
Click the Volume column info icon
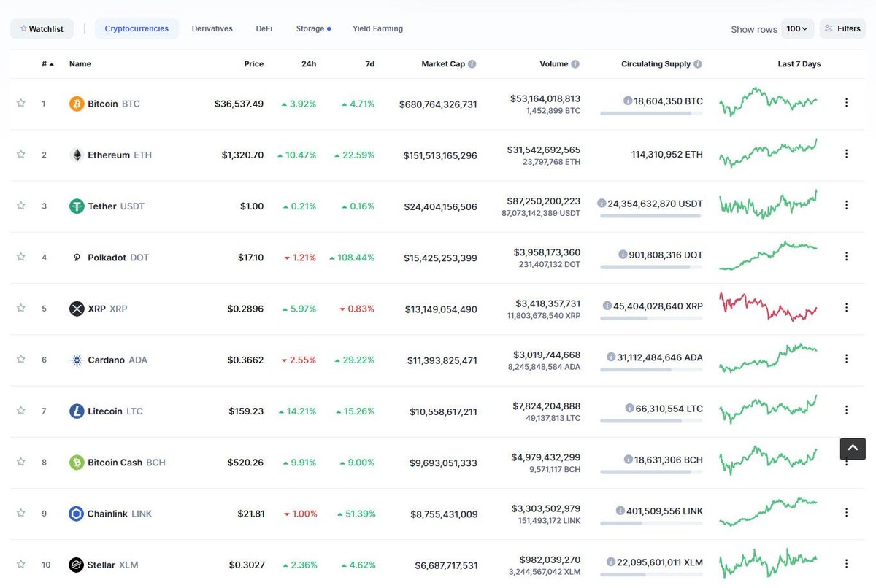(x=575, y=63)
